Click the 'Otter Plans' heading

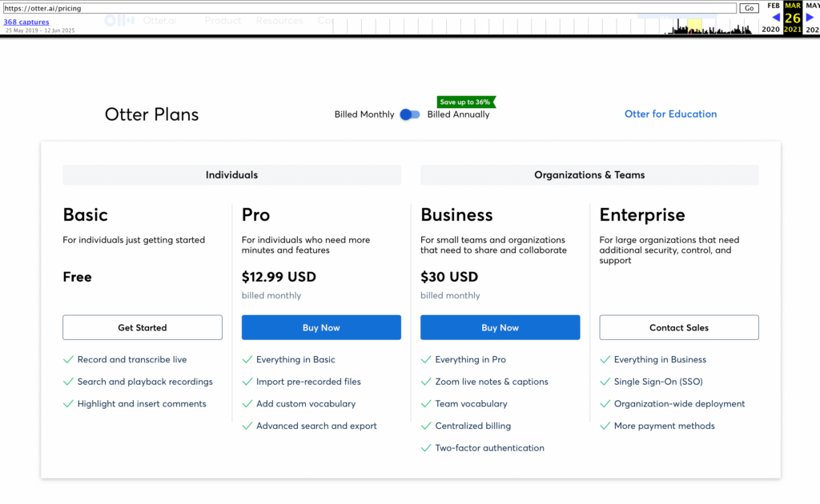[151, 114]
